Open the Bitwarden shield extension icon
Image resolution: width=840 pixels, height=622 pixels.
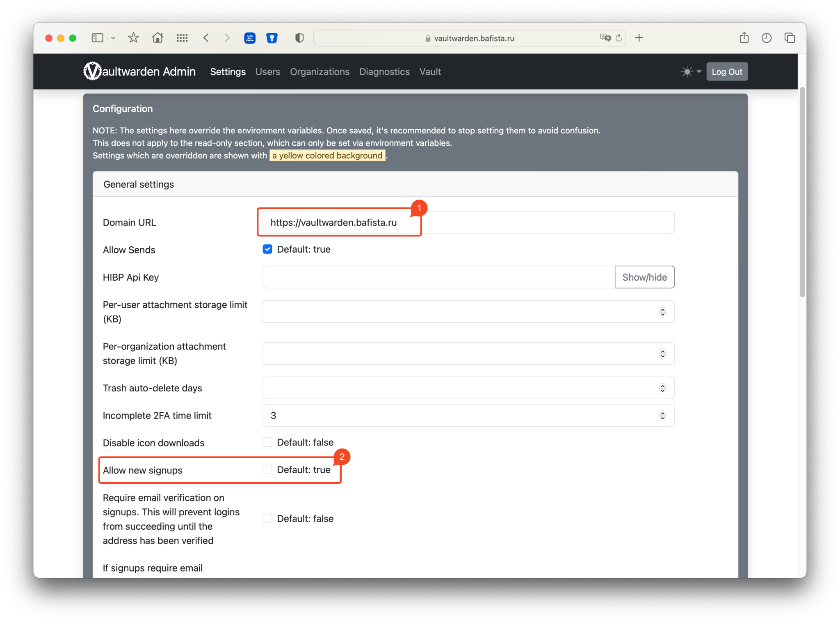coord(272,38)
